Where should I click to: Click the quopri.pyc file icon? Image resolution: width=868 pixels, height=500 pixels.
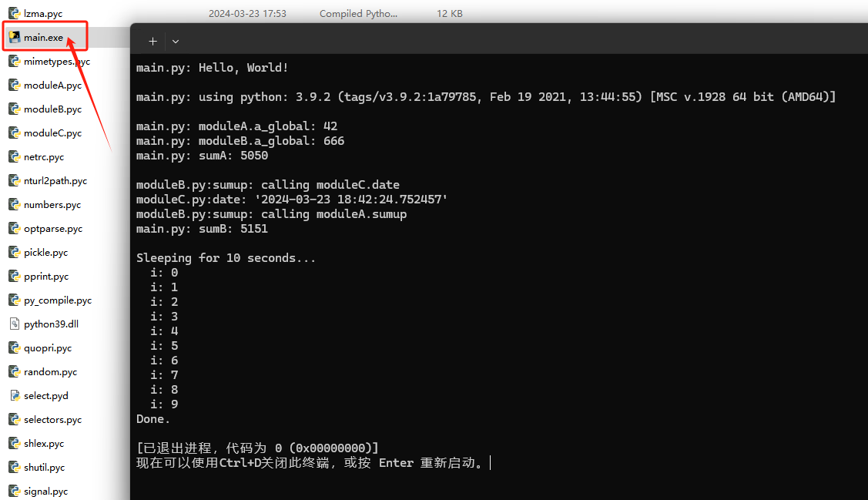point(15,347)
